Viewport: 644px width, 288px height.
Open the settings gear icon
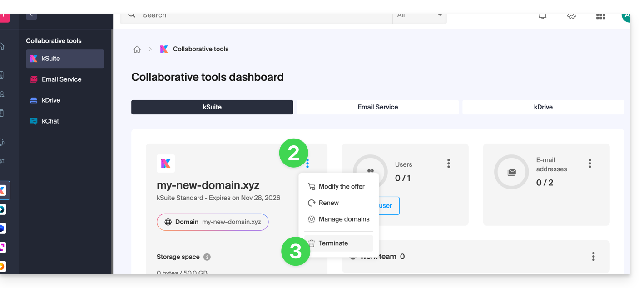click(x=571, y=16)
